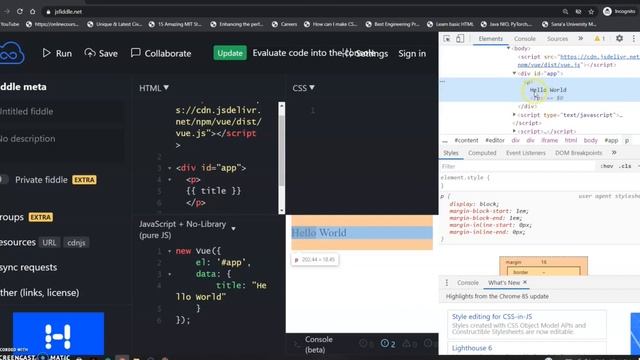
Task: Collapse the body node in Elements tree
Action: click(509, 48)
